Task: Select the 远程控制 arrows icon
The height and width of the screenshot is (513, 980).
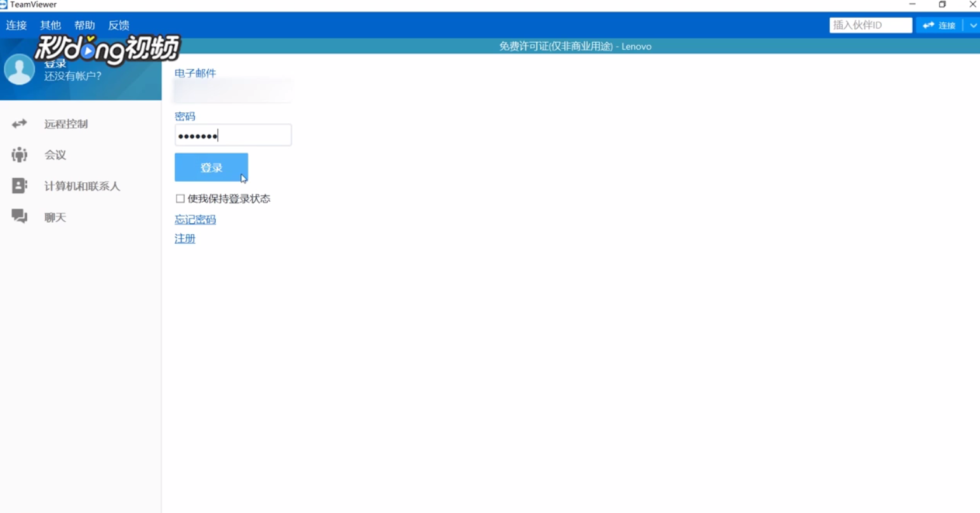Action: tap(19, 124)
